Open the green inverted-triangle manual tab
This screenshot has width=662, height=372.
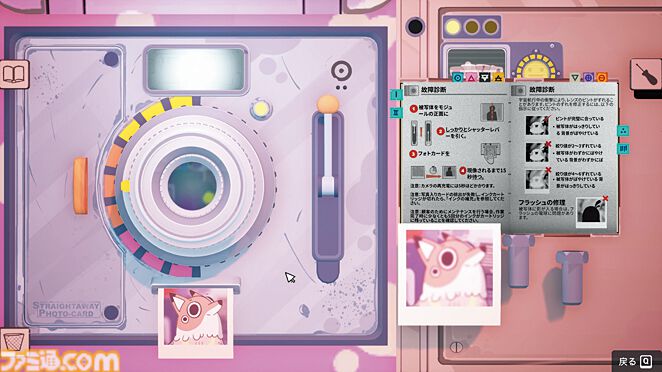pyautogui.click(x=575, y=77)
